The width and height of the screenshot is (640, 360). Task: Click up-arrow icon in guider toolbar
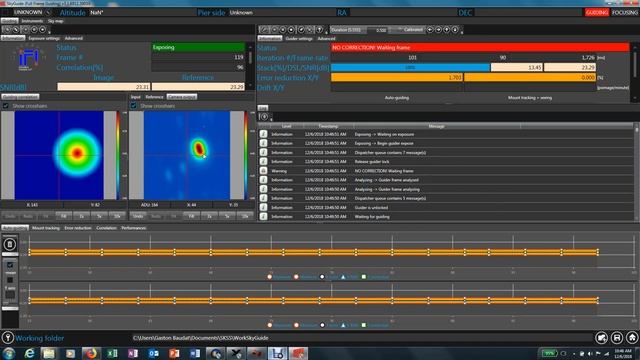point(320,30)
